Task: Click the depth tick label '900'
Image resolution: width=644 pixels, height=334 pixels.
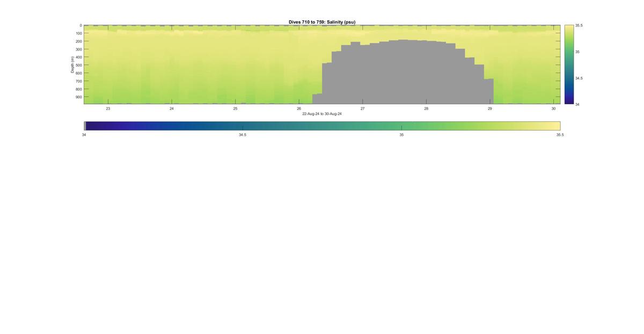Action: pyautogui.click(x=78, y=97)
